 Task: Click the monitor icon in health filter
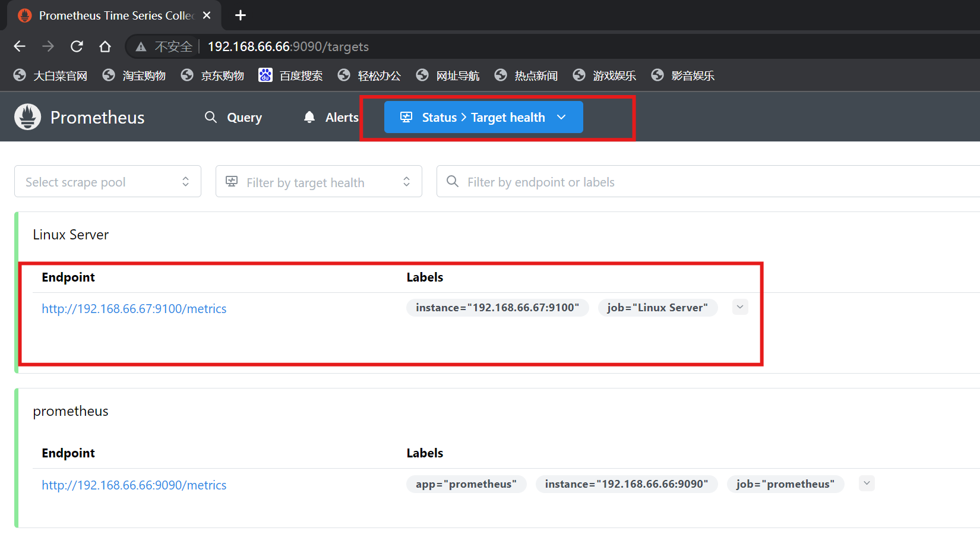(x=232, y=181)
